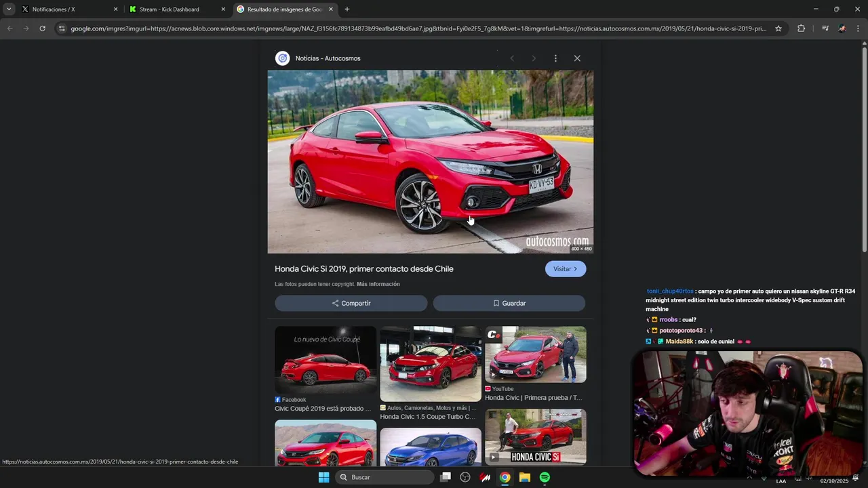The image size is (868, 488).
Task: Open Civic Coupé 2019 está probado caption
Action: point(323,409)
